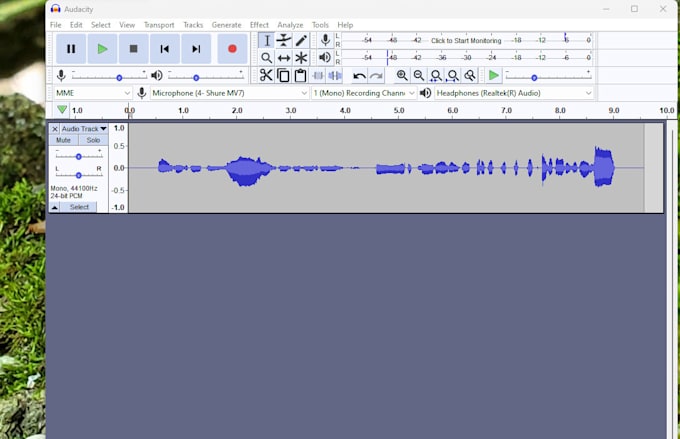Click the track's Select button
This screenshot has height=439, width=680.
(x=79, y=207)
